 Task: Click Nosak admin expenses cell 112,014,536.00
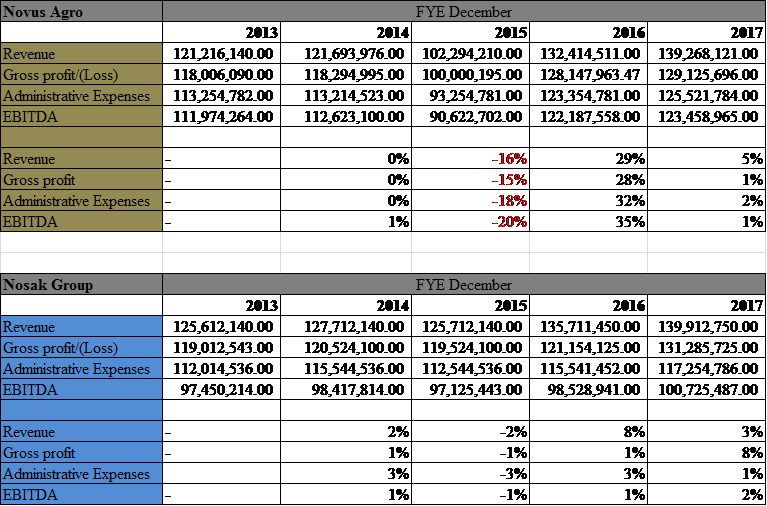pyautogui.click(x=222, y=368)
